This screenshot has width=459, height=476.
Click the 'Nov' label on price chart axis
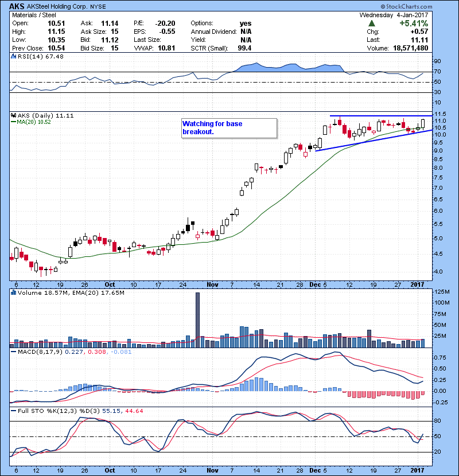coord(212,284)
